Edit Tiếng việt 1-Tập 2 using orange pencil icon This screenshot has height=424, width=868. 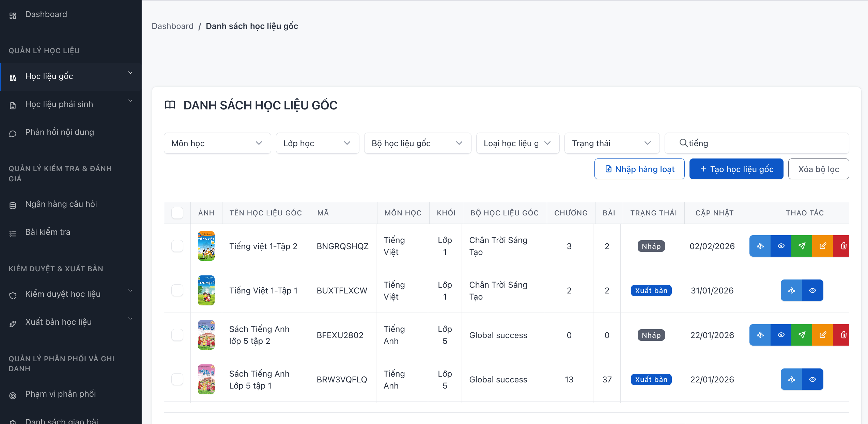(823, 246)
